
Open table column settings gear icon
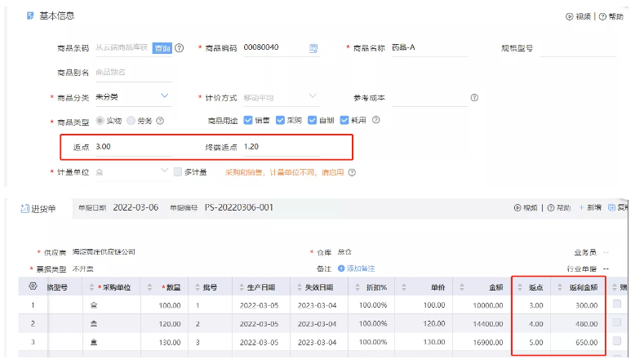point(33,286)
